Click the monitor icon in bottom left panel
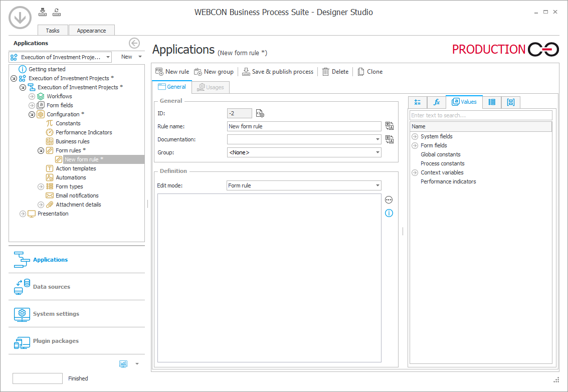 (x=123, y=364)
